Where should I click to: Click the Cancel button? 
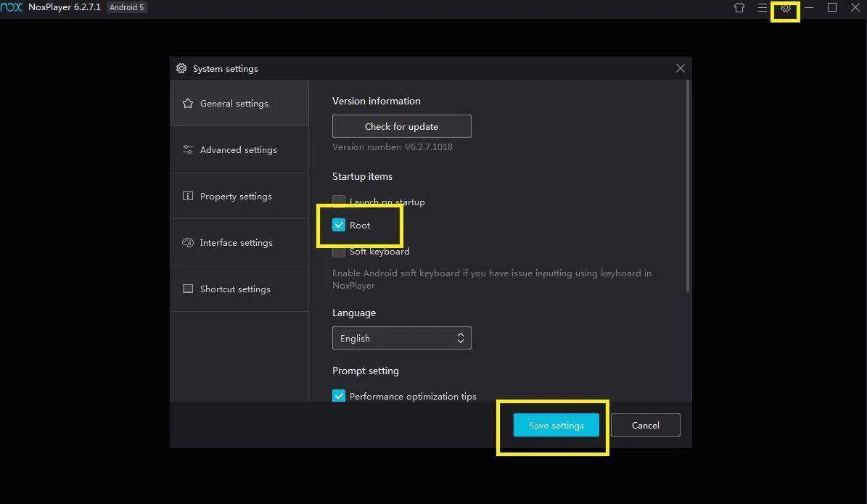(645, 425)
